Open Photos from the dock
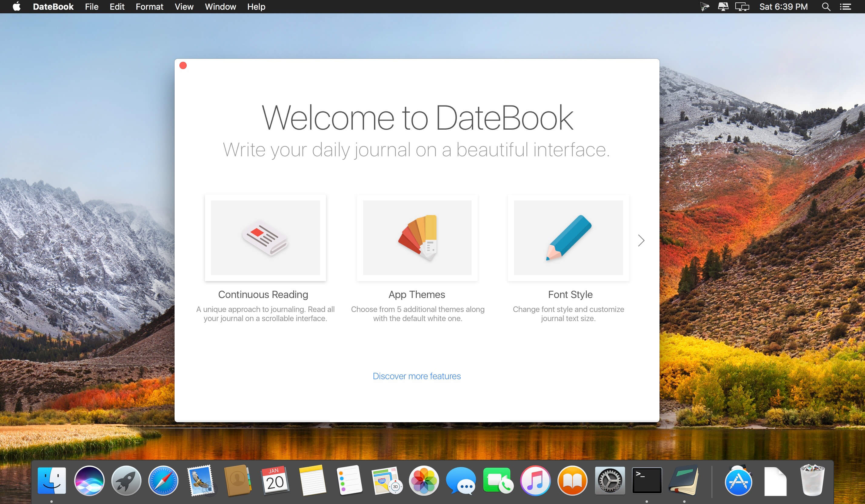 (424, 480)
